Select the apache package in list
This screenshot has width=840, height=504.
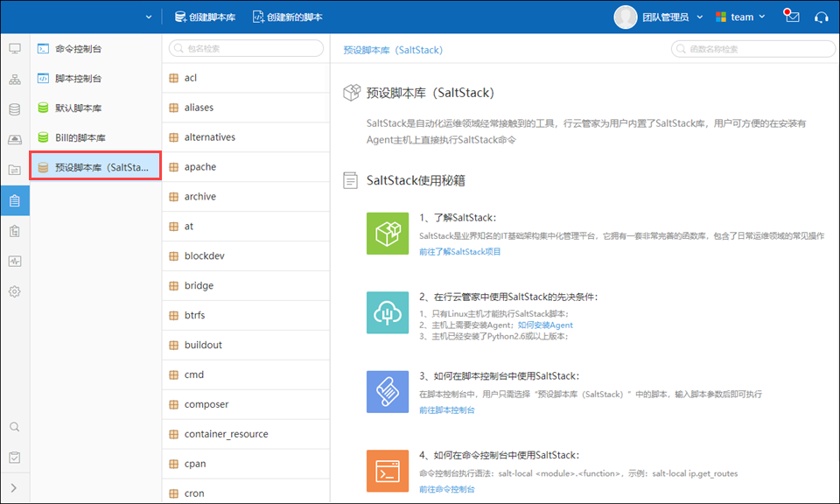point(199,167)
